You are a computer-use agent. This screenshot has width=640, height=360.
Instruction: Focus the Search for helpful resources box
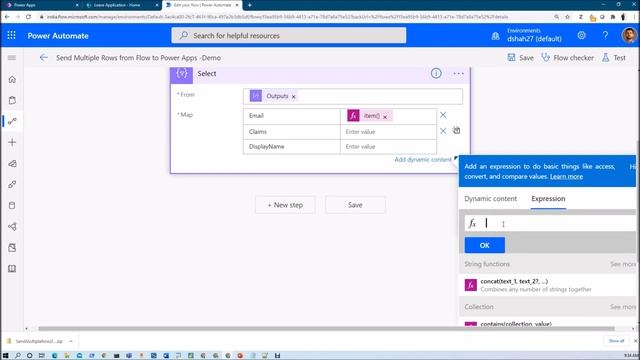pyautogui.click(x=289, y=36)
